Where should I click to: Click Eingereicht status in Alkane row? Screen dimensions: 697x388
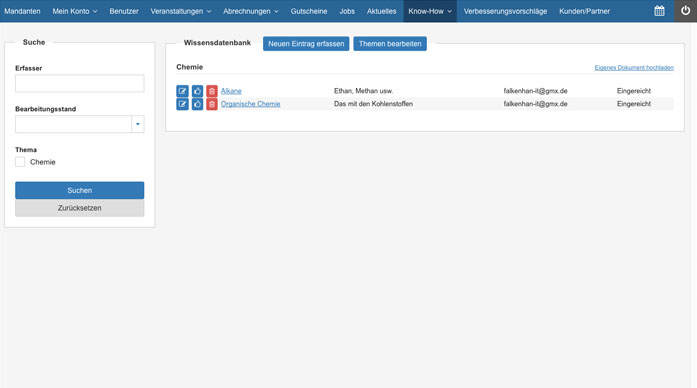[x=633, y=91]
